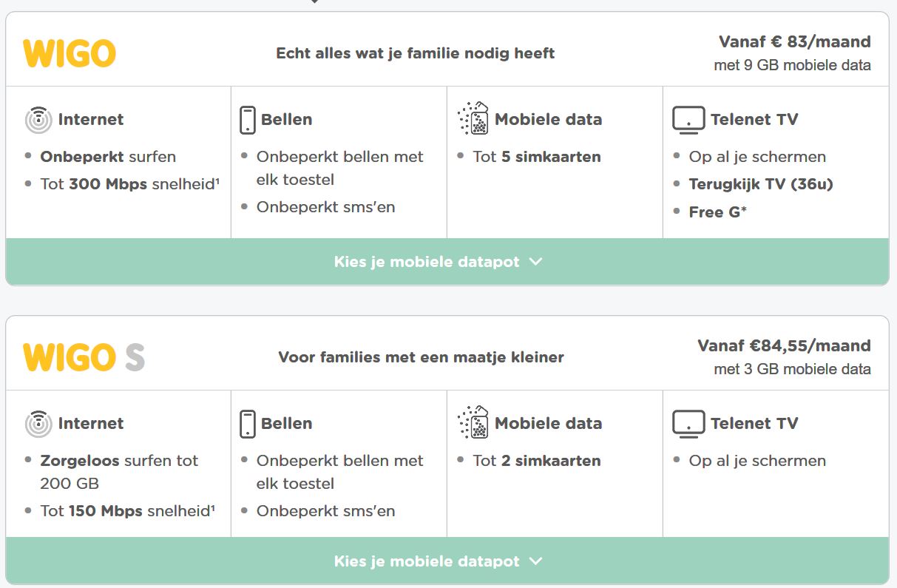The width and height of the screenshot is (897, 588).
Task: Click 'Tot 5 simkaarten' under Mobiele data
Action: pyautogui.click(x=537, y=157)
